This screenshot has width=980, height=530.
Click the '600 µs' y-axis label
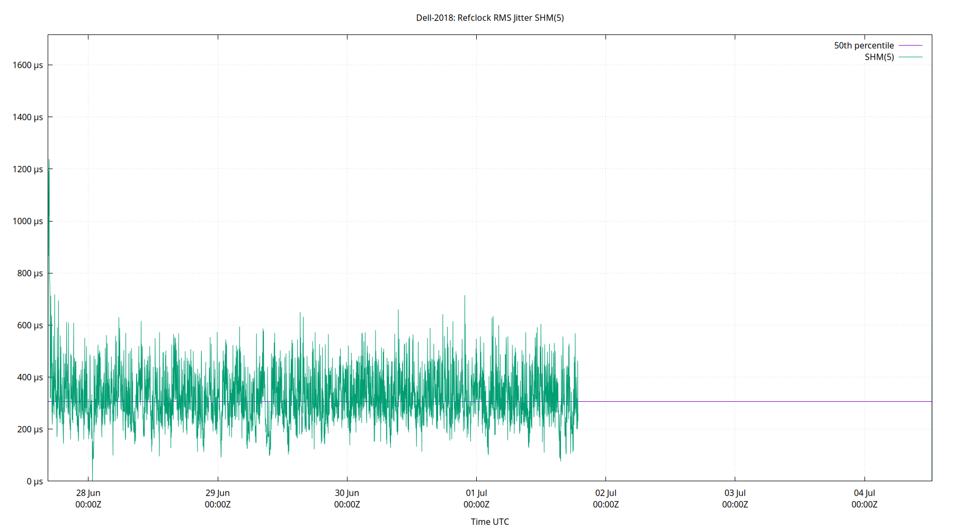[x=30, y=325]
